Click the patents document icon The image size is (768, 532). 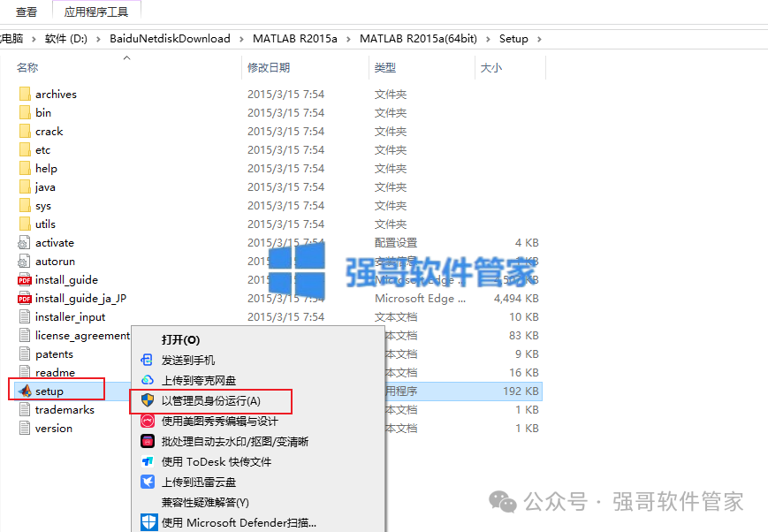pyautogui.click(x=25, y=354)
